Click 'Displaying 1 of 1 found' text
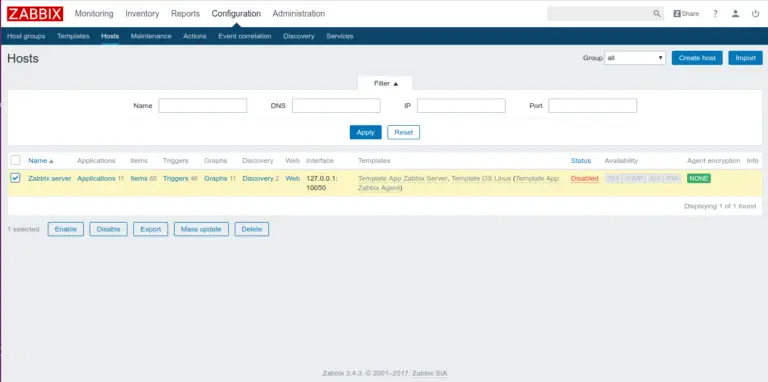 coord(720,206)
